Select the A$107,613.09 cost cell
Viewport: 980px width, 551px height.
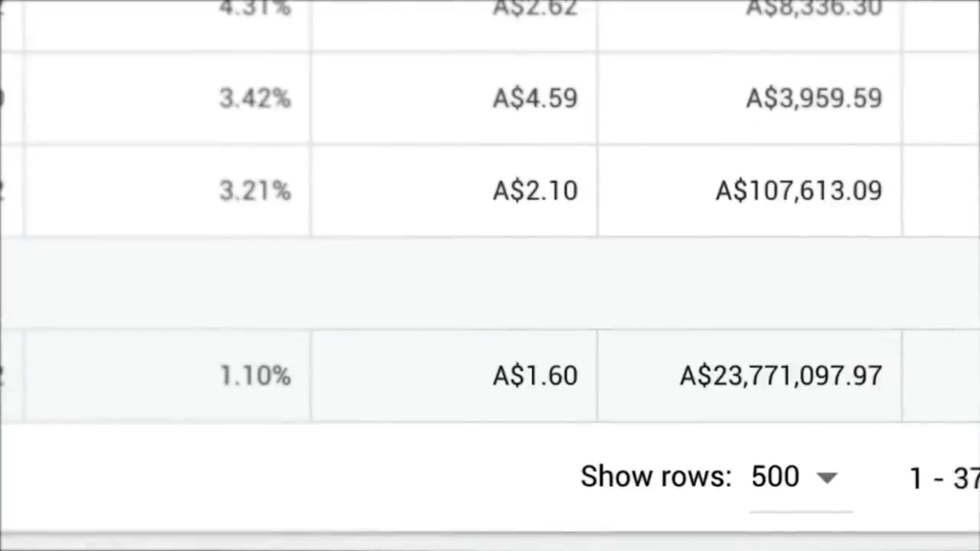(798, 190)
